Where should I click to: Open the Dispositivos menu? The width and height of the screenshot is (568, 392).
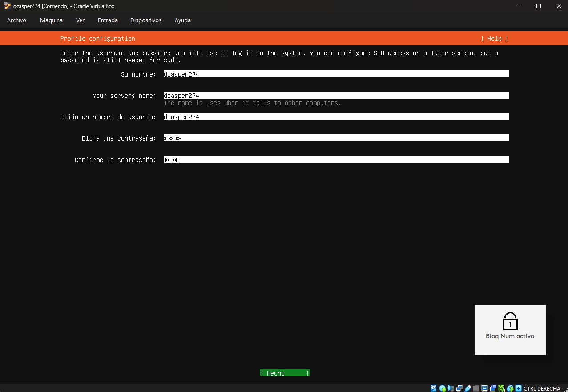coord(145,20)
